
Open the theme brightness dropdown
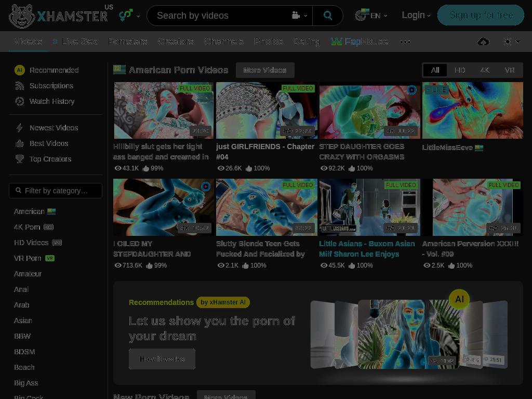[511, 42]
